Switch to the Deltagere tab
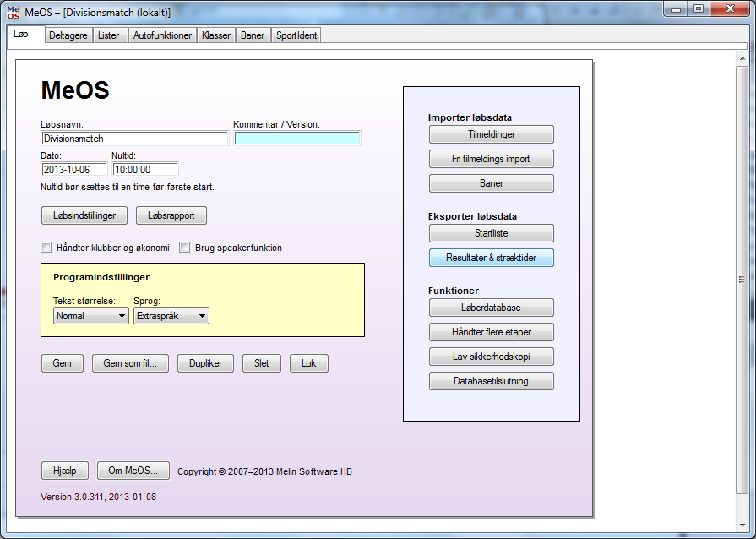 click(68, 35)
